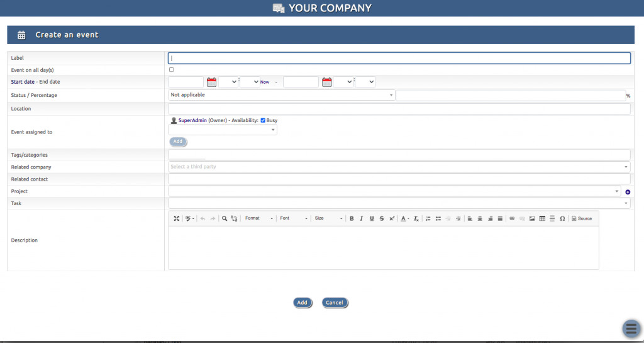The width and height of the screenshot is (644, 343).
Task: Open the start date calendar picker
Action: click(x=211, y=82)
